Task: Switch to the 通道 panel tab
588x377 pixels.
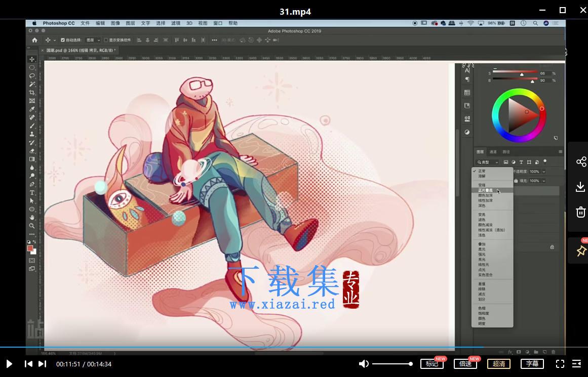Action: pos(493,152)
